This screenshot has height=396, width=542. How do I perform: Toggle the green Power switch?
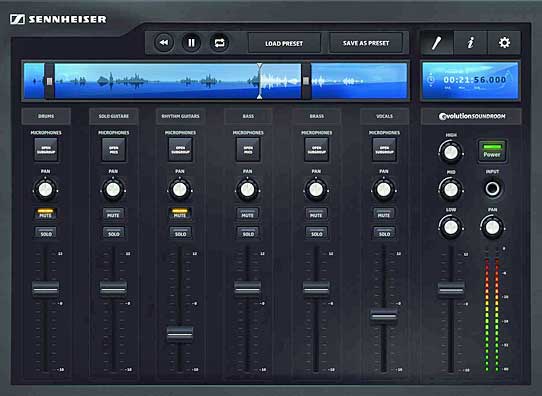pos(492,151)
